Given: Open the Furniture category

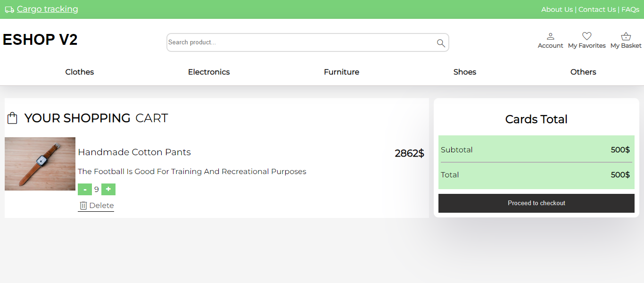Looking at the screenshot, I should (x=341, y=72).
